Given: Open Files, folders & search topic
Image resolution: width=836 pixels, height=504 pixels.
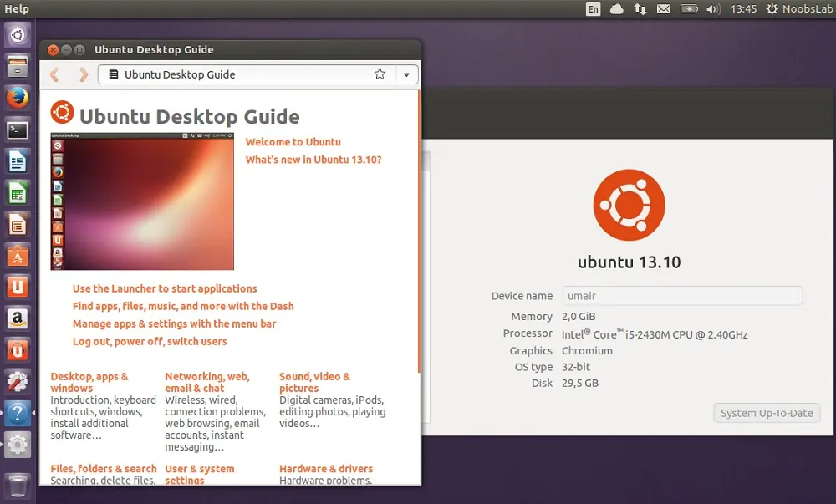Looking at the screenshot, I should click(104, 469).
